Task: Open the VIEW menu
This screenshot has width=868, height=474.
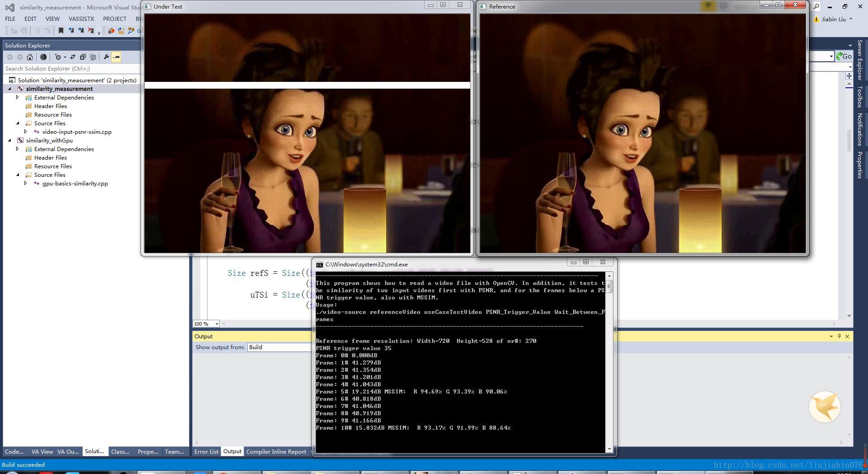Action: coord(52,19)
